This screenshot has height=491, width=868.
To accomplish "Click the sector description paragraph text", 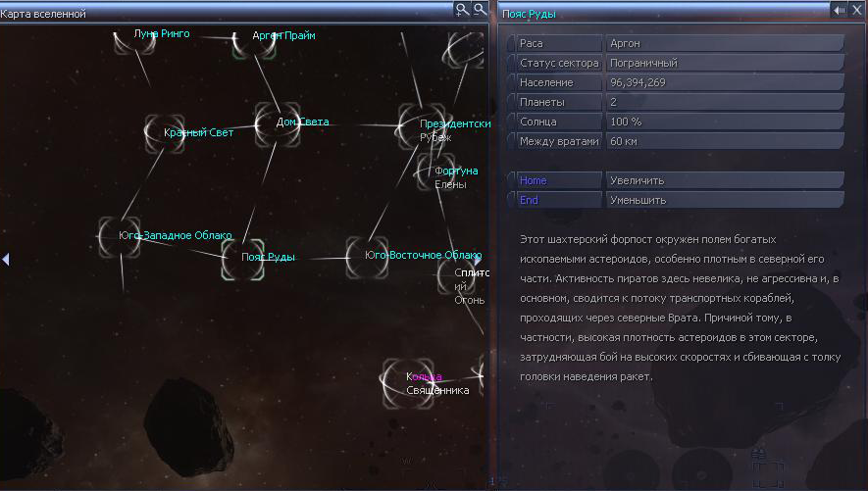I will [x=681, y=308].
